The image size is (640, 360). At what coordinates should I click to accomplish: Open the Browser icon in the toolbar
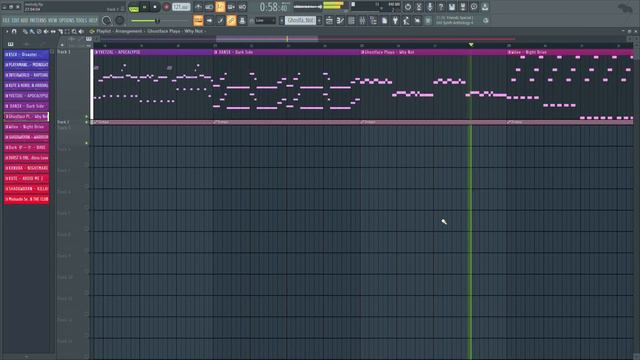click(x=373, y=20)
